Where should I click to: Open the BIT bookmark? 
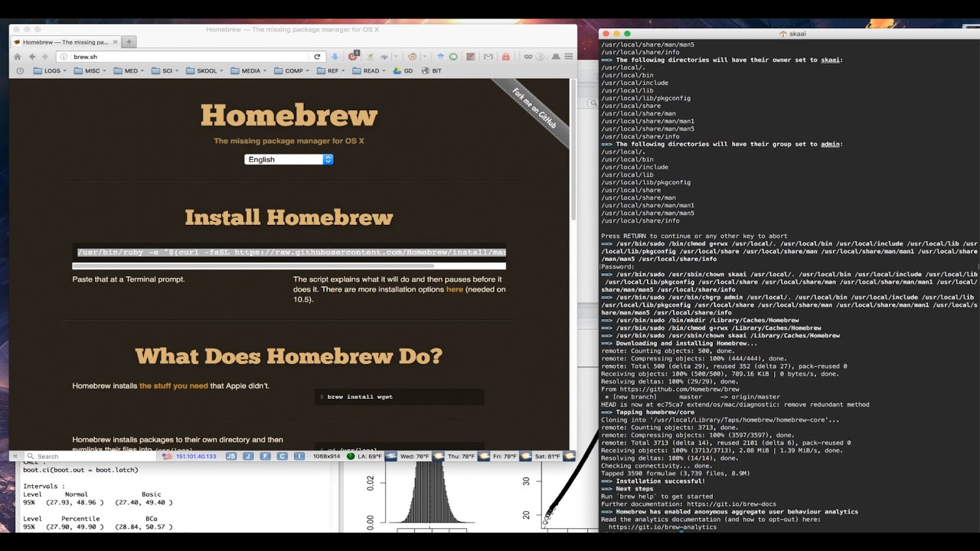(431, 70)
